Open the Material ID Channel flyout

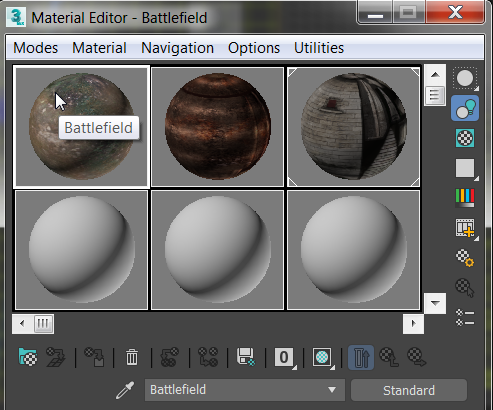pyautogui.click(x=284, y=357)
